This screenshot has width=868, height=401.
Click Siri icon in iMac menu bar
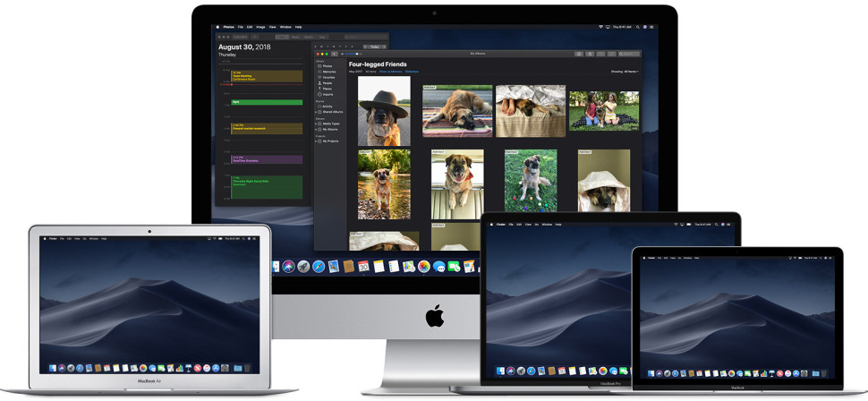pyautogui.click(x=645, y=27)
